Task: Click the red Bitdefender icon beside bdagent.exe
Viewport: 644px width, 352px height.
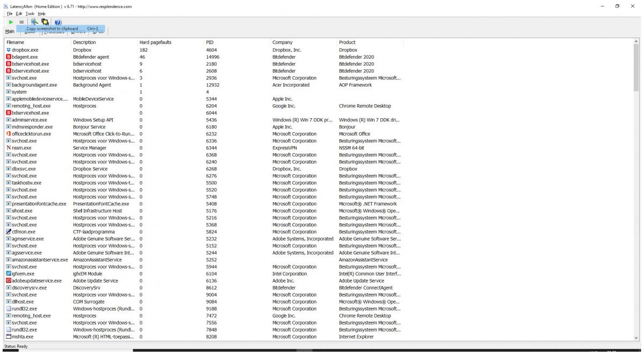Action: pyautogui.click(x=9, y=57)
